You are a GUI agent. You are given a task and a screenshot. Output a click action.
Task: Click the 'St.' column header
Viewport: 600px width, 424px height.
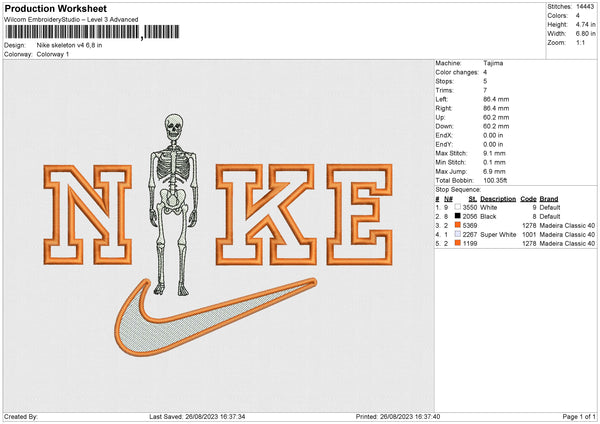[473, 199]
